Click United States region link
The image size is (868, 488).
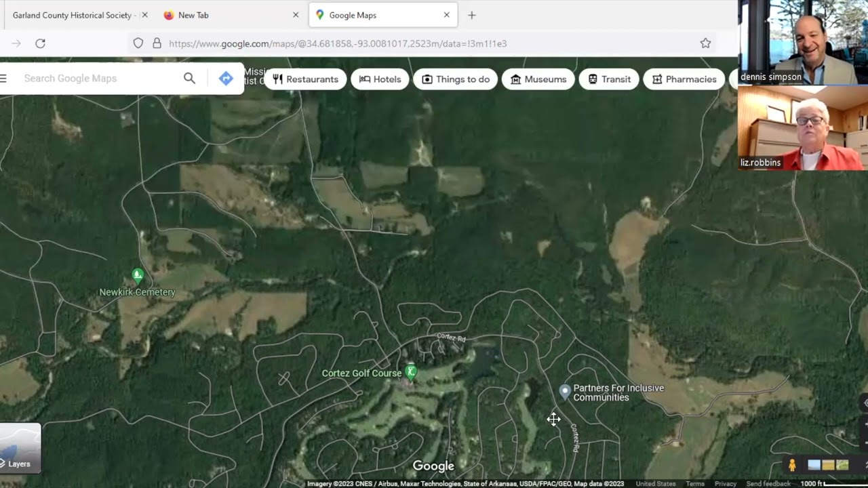point(656,484)
